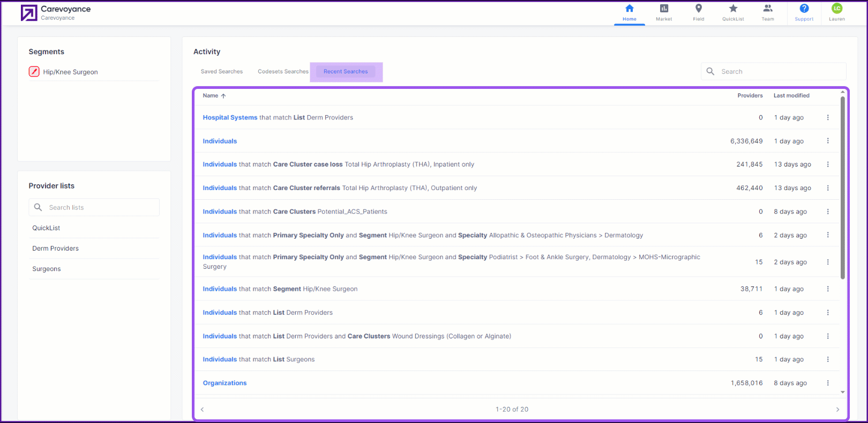
Task: Open options menu for Podiatrist specialty row
Action: tap(828, 262)
